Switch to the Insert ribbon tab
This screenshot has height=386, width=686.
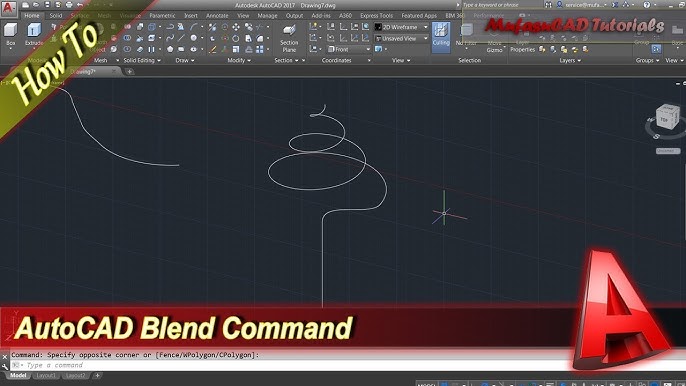click(191, 15)
